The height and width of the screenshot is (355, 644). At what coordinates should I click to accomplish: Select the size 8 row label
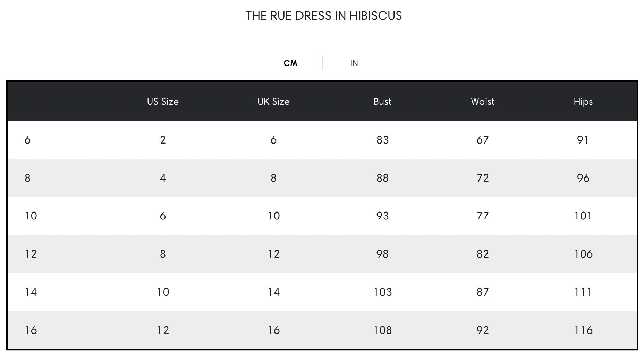point(28,178)
